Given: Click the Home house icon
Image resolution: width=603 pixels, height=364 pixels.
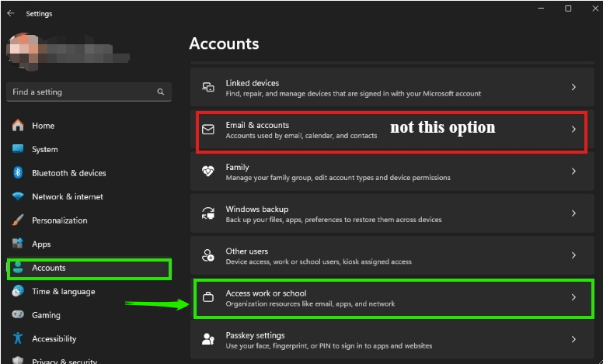Looking at the screenshot, I should tap(18, 125).
